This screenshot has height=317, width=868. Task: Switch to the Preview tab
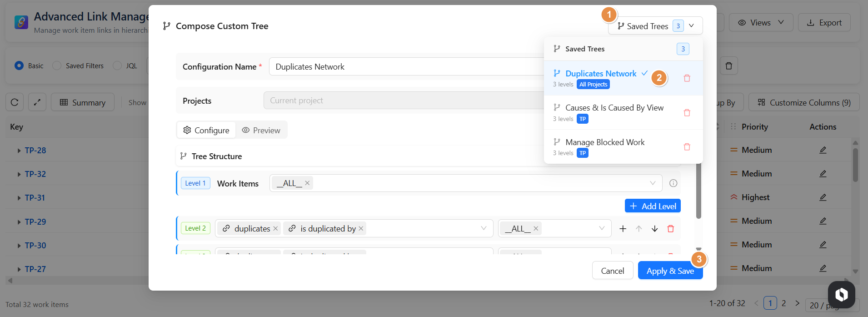(261, 131)
